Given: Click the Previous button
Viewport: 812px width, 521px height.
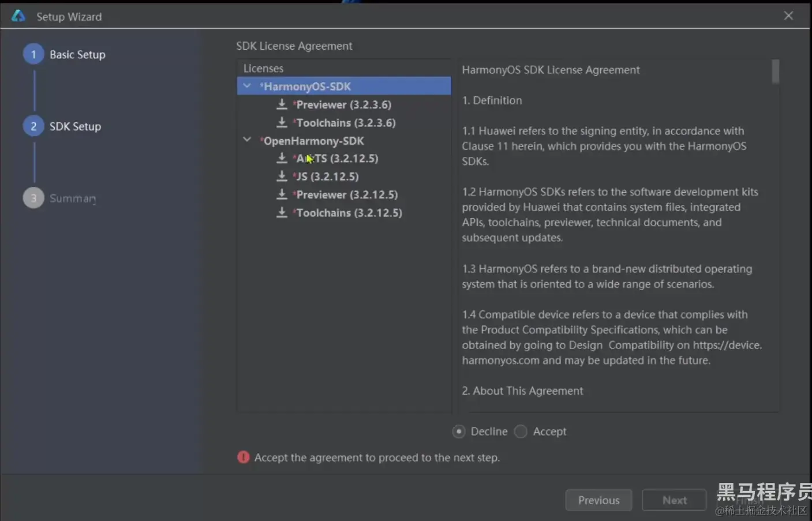Looking at the screenshot, I should click(x=598, y=500).
